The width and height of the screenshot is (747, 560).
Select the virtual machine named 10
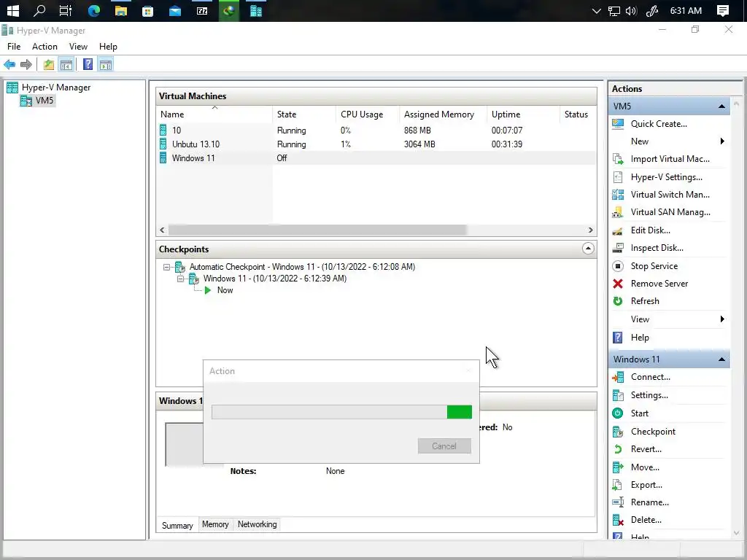(177, 131)
